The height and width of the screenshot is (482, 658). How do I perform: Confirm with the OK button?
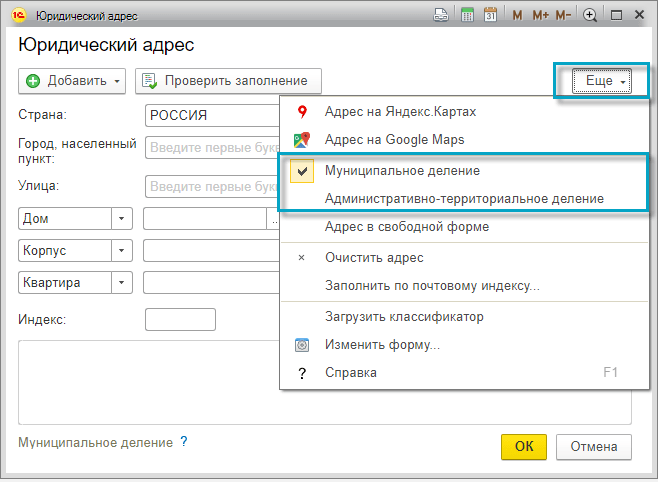coord(524,447)
